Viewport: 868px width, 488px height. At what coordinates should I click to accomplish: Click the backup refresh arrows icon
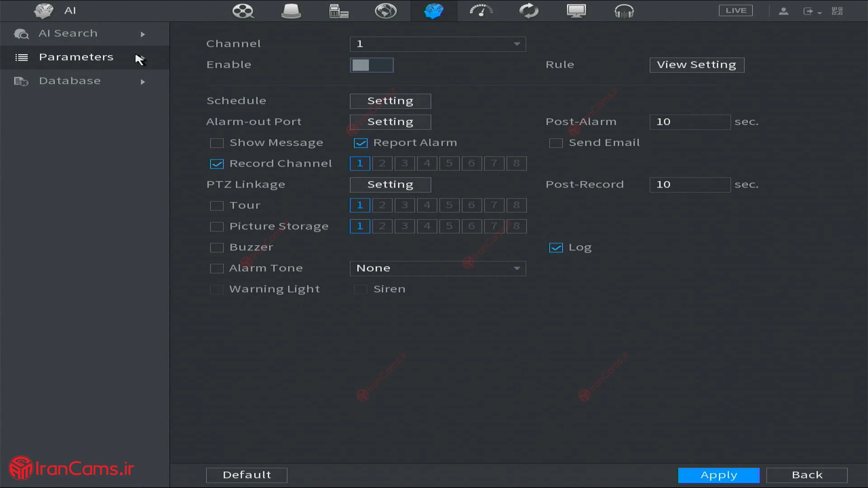click(x=528, y=11)
